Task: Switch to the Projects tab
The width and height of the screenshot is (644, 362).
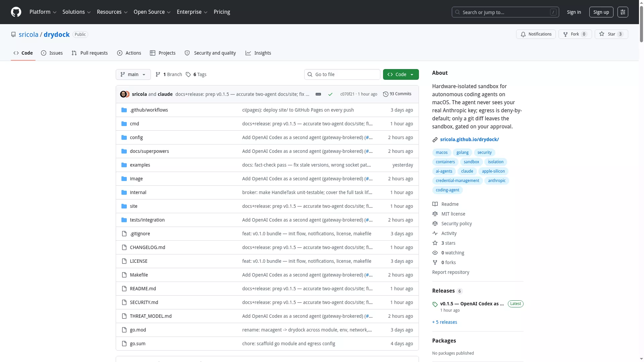Action: pyautogui.click(x=163, y=53)
